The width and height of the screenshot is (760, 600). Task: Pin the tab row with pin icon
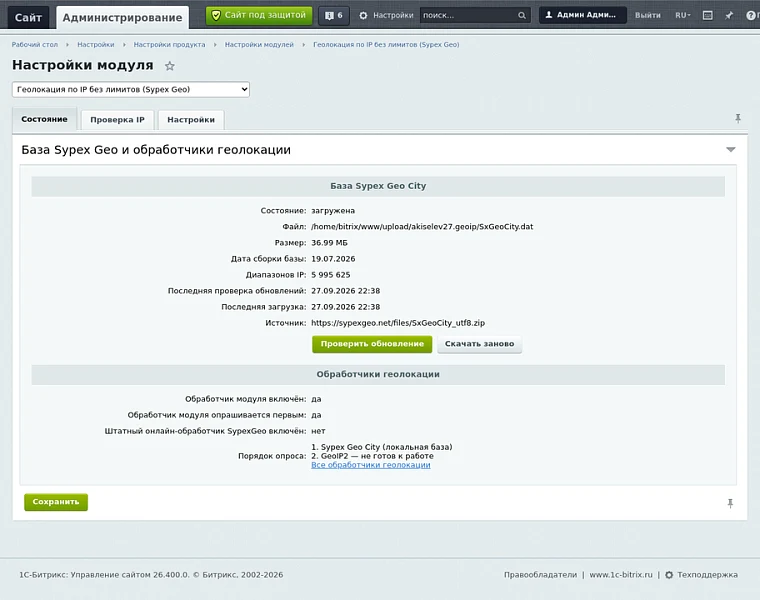coord(738,118)
